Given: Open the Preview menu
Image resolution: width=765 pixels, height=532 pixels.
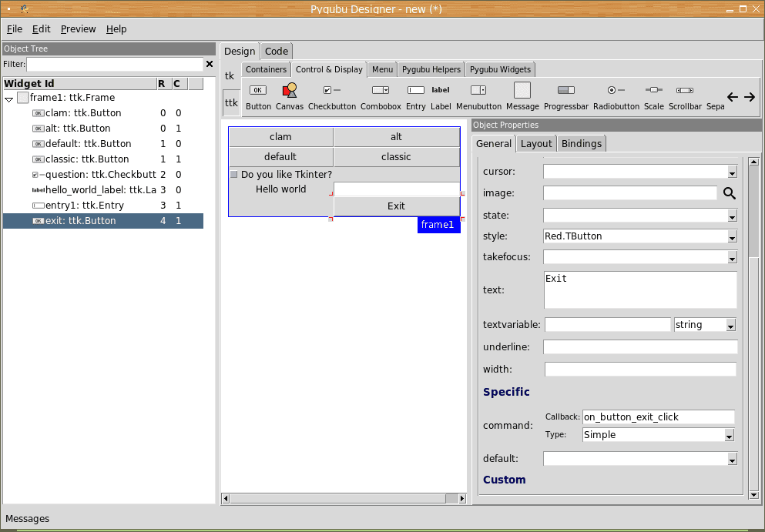Looking at the screenshot, I should pyautogui.click(x=78, y=29).
